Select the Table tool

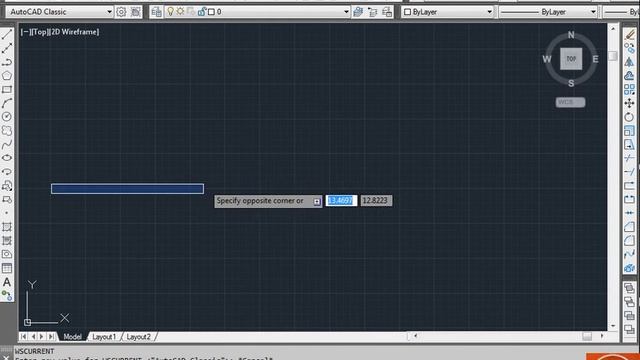coord(7,268)
